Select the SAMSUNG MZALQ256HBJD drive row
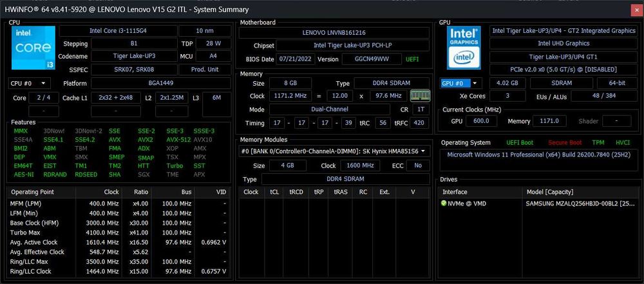This screenshot has height=284, width=644. 539,204
